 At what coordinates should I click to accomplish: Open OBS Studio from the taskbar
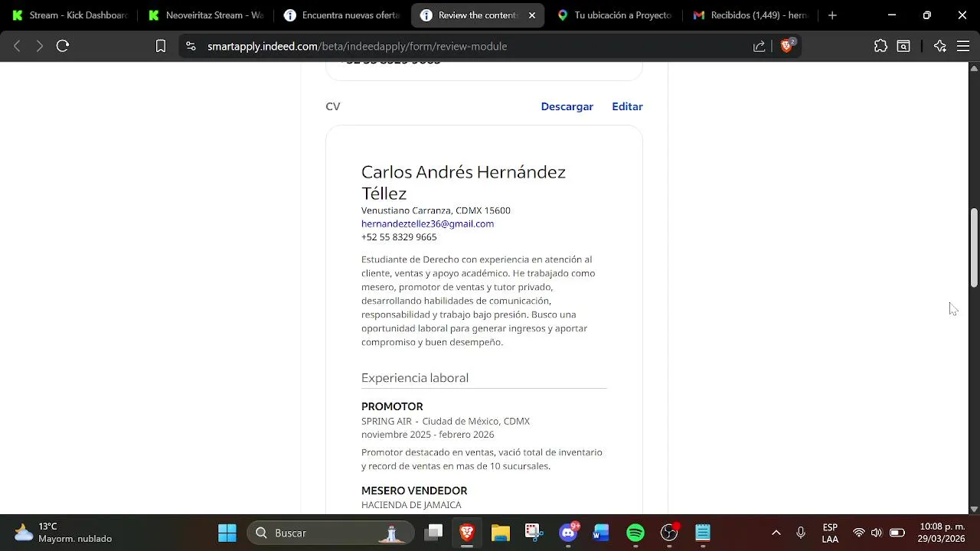point(669,533)
